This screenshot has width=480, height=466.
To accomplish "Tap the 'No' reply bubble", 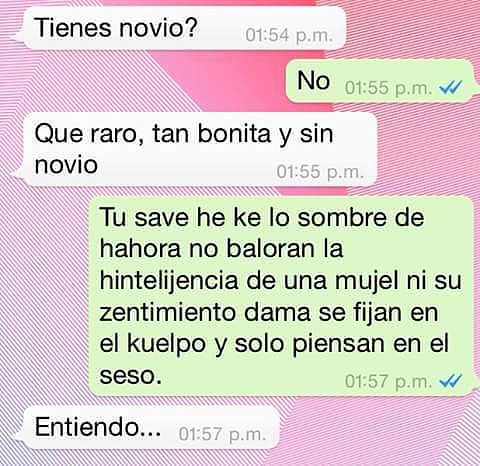I will [x=380, y=81].
